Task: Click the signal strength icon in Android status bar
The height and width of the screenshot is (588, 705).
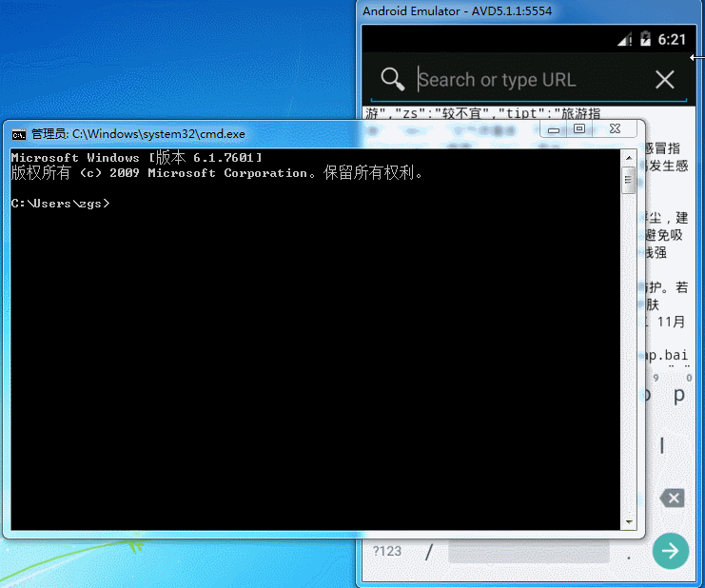Action: 624,40
